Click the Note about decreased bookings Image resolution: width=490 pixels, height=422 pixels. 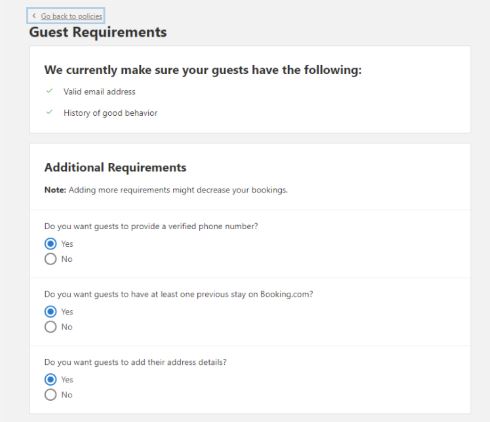(166, 190)
